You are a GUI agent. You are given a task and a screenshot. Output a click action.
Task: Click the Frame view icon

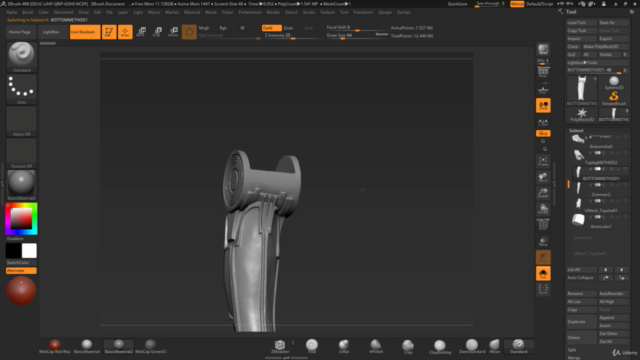point(543,161)
